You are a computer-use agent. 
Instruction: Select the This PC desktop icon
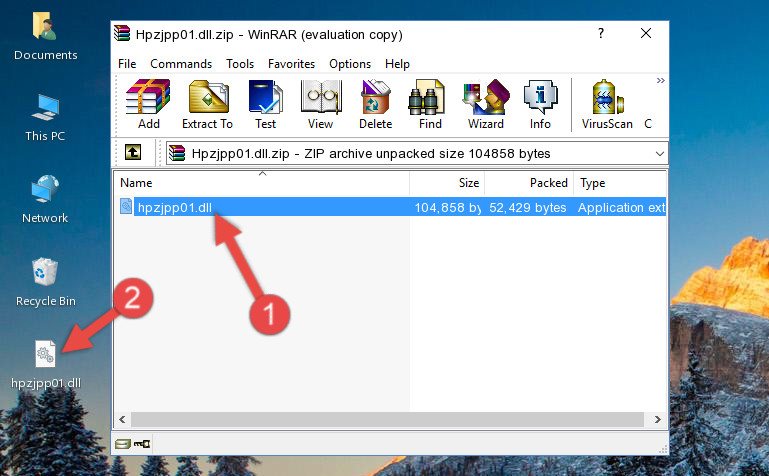pyautogui.click(x=45, y=118)
